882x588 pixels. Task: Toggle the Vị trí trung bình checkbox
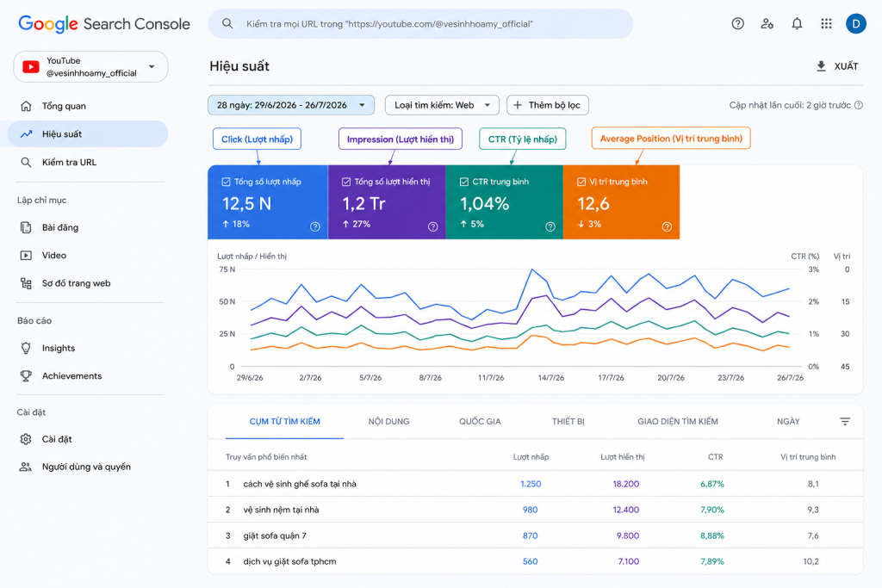581,182
